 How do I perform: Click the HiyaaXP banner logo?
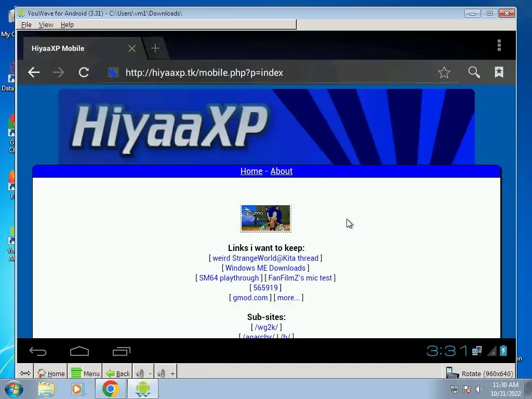click(x=169, y=129)
